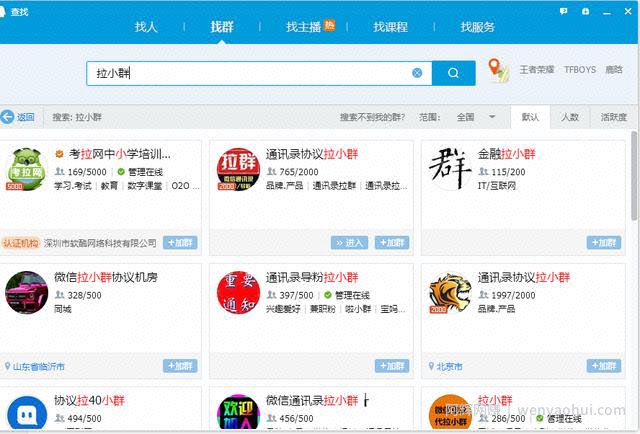
Task: Click 加群 on the 通讯录导粉拉小群 card
Action: (x=392, y=366)
